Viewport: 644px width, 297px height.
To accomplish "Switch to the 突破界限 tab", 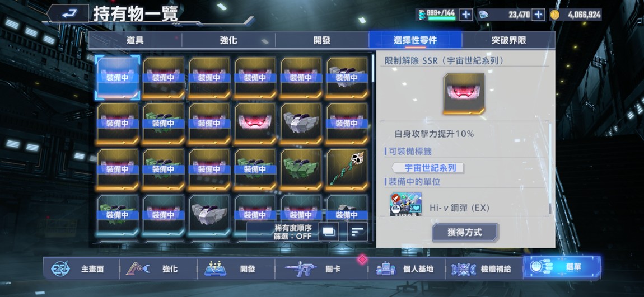I will tap(508, 40).
